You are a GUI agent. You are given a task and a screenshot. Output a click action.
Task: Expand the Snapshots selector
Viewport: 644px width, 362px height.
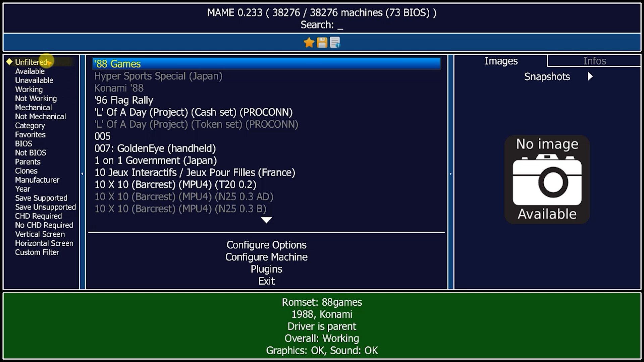pos(547,76)
